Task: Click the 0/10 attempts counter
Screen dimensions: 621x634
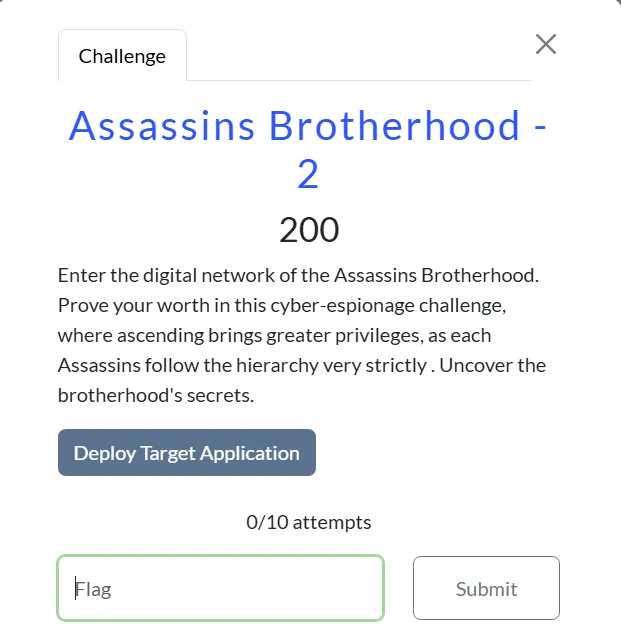Action: point(308,522)
